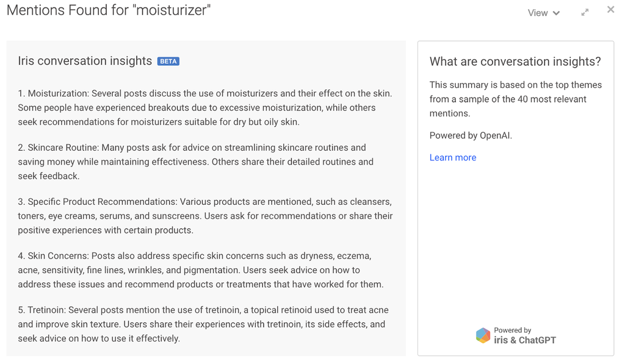Click the "Powered by OpenAI." text
Image resolution: width=625 pixels, height=364 pixels.
click(471, 135)
